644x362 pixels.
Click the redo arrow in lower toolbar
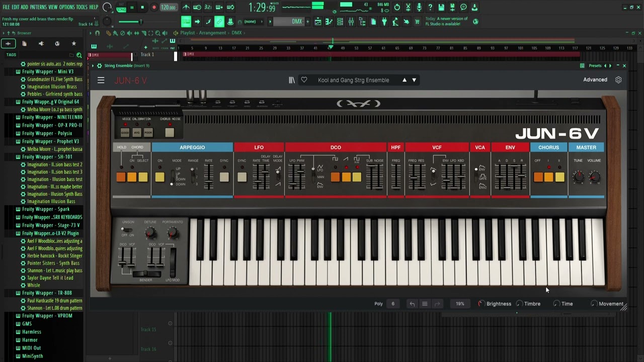437,304
